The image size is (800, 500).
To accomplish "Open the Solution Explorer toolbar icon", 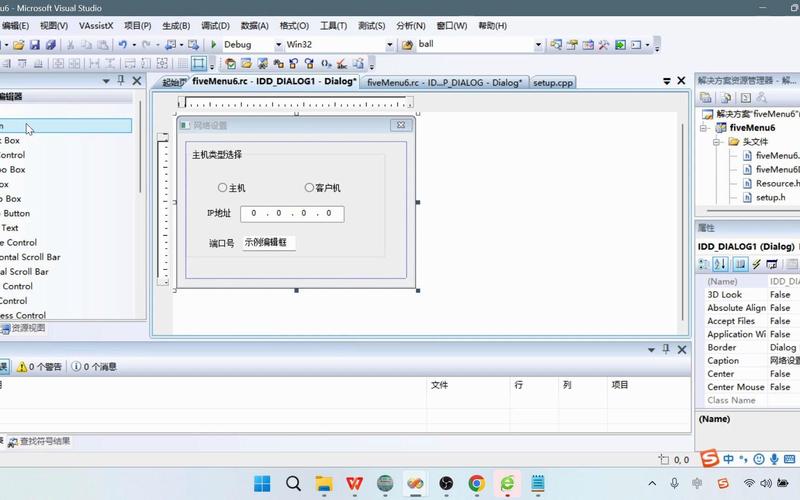I will pyautogui.click(x=556, y=45).
